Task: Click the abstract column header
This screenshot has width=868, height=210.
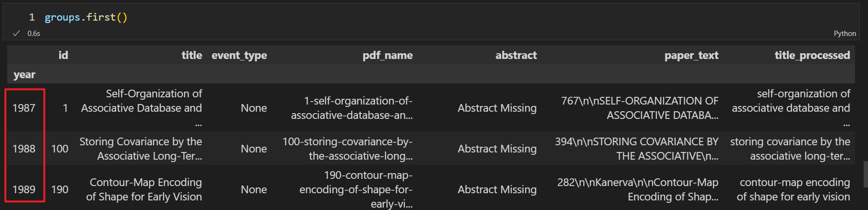Action: pyautogui.click(x=516, y=55)
